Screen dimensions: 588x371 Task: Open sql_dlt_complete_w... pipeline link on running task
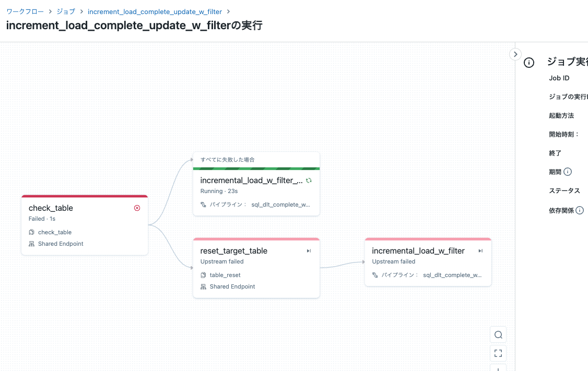tap(280, 205)
